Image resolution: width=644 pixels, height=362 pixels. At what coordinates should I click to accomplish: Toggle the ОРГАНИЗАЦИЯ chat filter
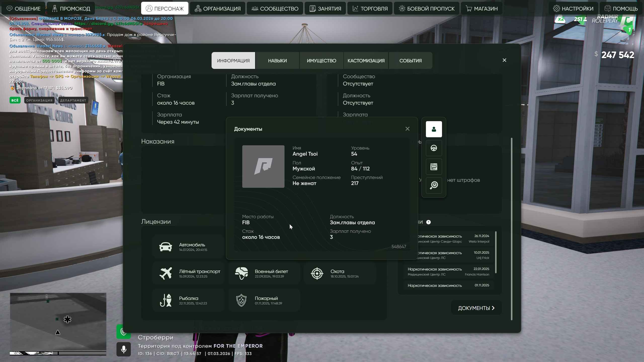pyautogui.click(x=39, y=100)
